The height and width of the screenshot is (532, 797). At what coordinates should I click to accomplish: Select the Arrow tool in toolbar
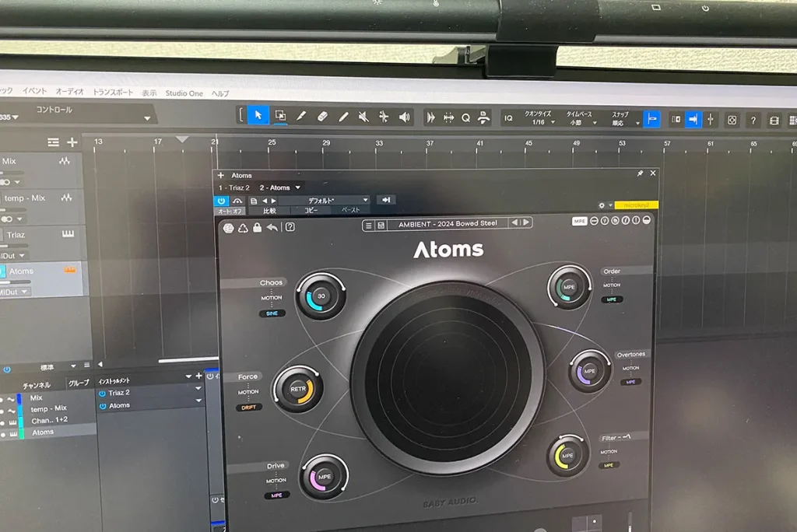(258, 117)
